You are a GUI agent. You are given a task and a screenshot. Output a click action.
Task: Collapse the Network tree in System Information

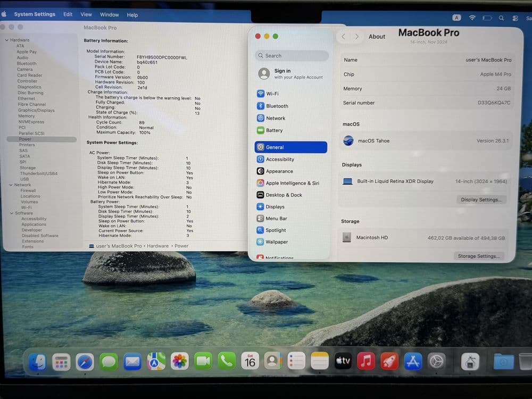11,185
